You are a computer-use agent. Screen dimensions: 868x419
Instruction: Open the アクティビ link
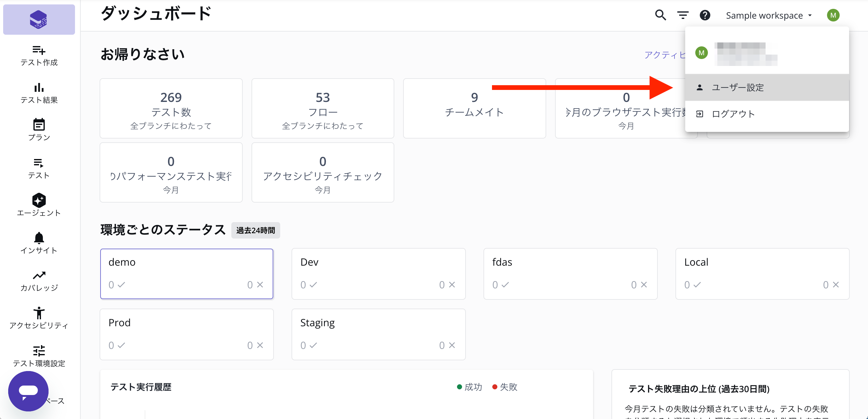coord(664,55)
